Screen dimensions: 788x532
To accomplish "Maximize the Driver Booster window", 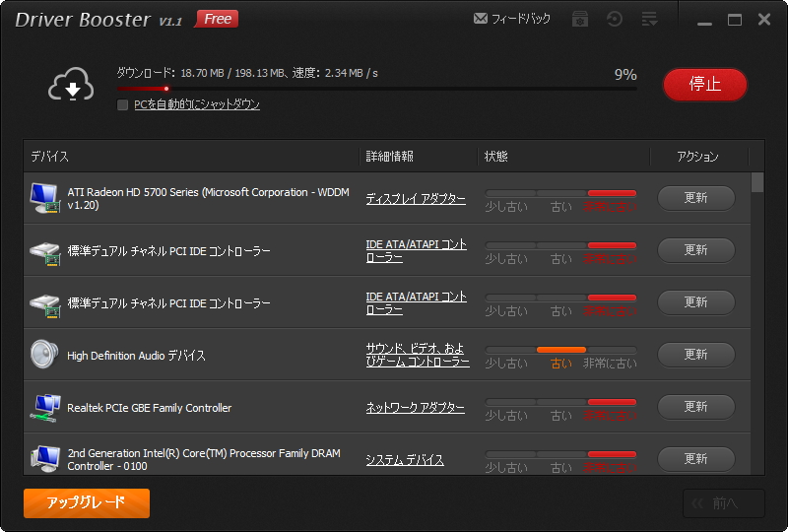I will (735, 20).
